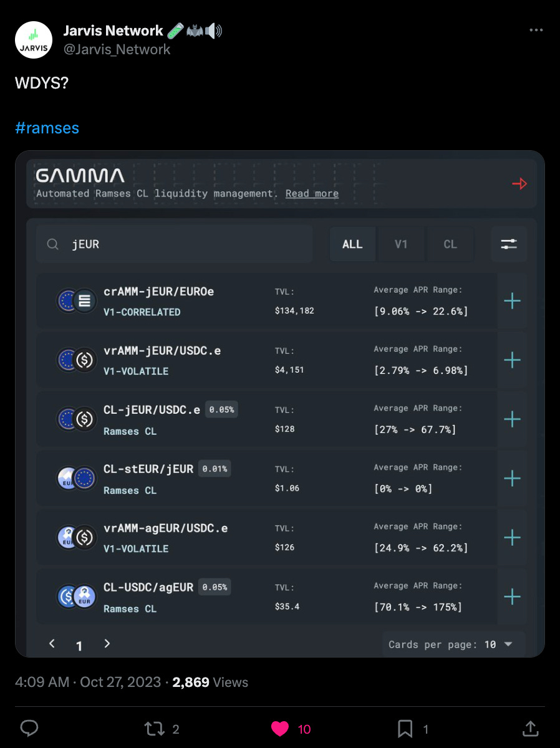
Task: Select the V1 filter tab
Action: 401,244
